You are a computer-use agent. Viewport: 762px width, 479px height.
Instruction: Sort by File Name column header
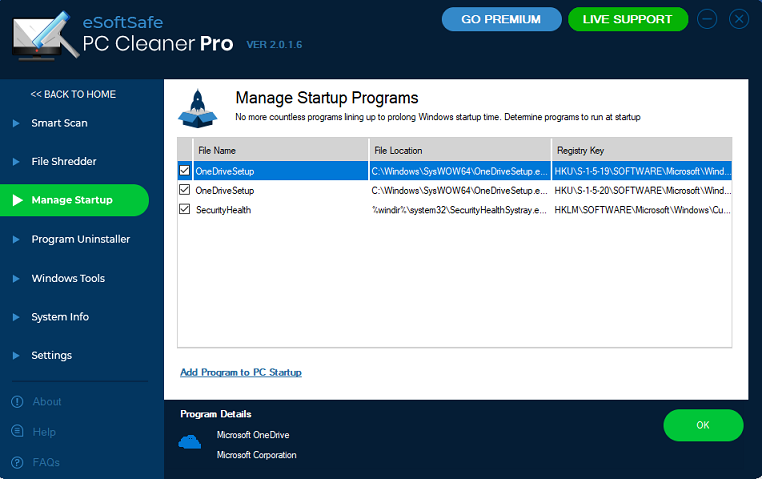pyautogui.click(x=281, y=151)
